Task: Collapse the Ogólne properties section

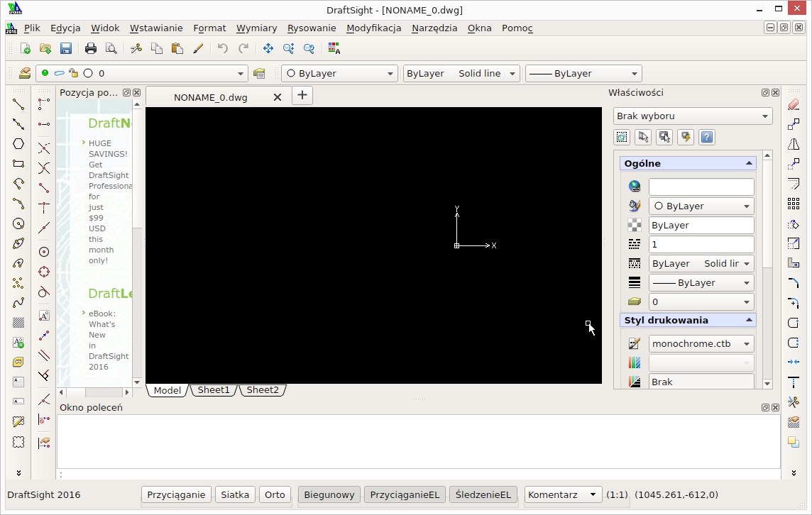Action: point(749,163)
